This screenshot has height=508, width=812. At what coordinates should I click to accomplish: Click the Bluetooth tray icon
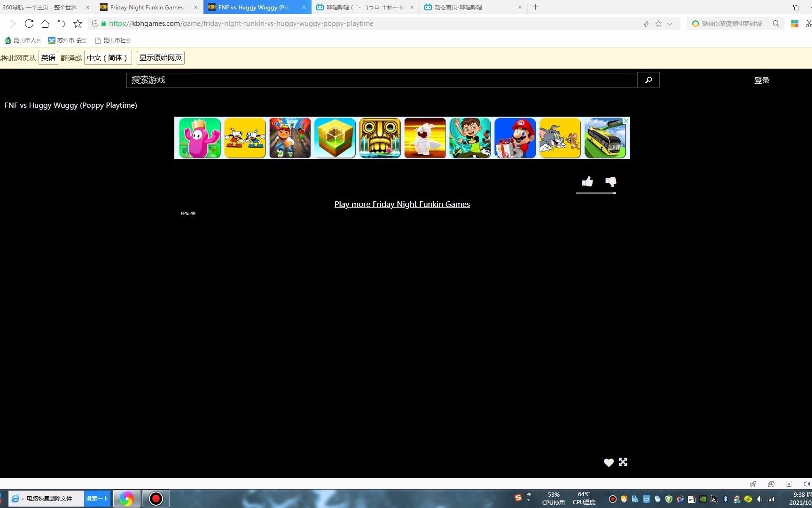(726, 499)
